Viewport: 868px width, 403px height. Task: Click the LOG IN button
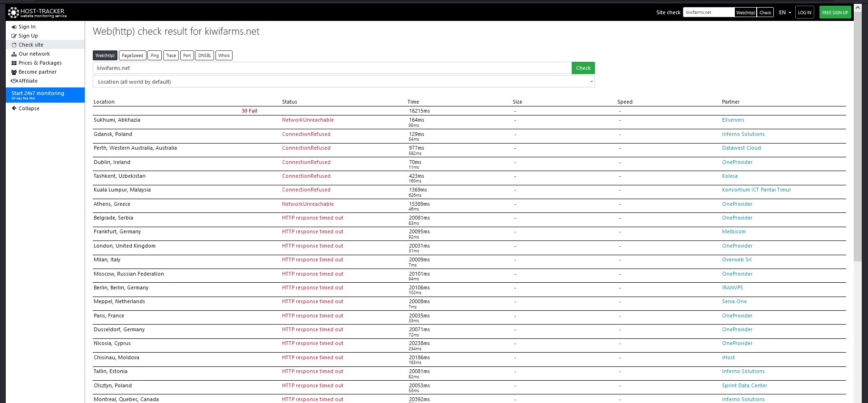pos(805,12)
